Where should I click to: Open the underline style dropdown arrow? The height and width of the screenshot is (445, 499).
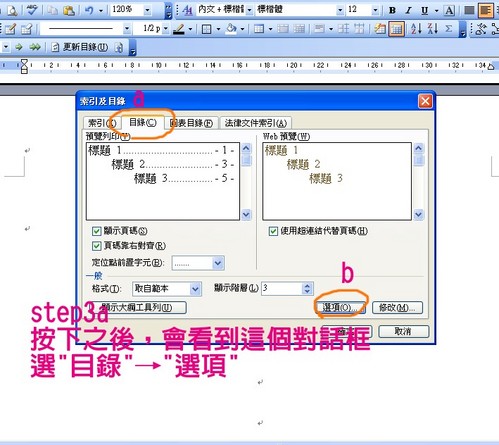pos(436,11)
